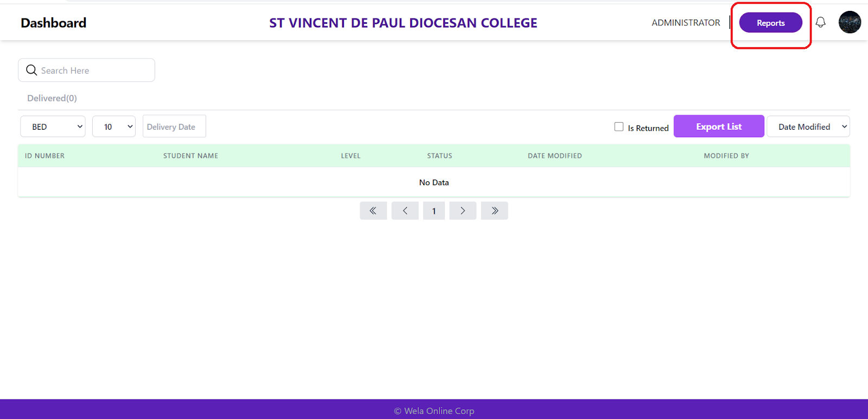868x419 pixels.
Task: Jump to last page with double-right arrows
Action: (x=494, y=211)
